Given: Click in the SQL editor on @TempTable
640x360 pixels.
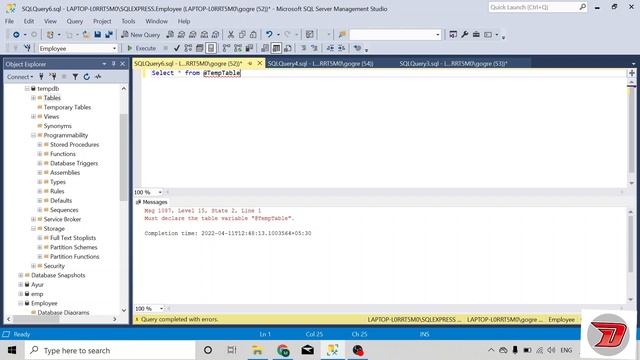Looking at the screenshot, I should [x=222, y=73].
